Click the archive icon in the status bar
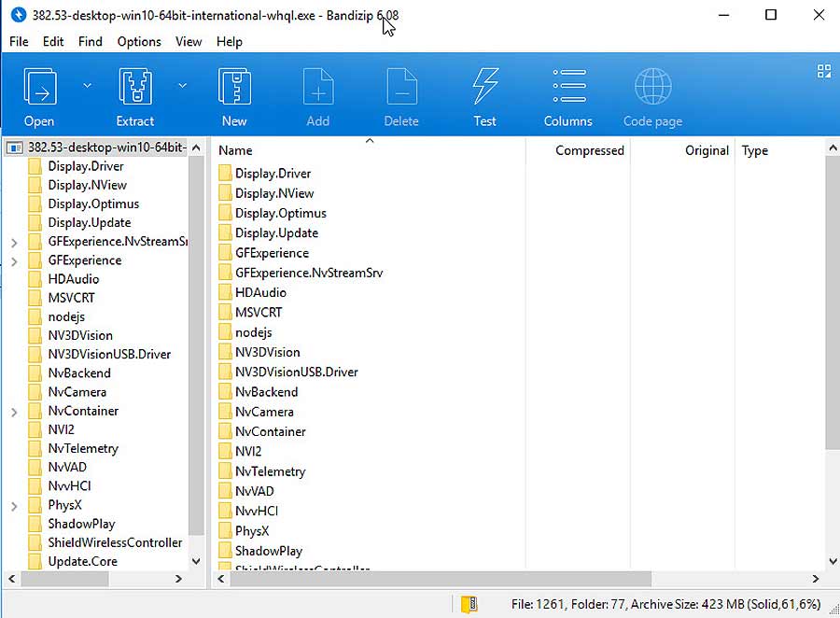The width and height of the screenshot is (840, 618). point(469,604)
